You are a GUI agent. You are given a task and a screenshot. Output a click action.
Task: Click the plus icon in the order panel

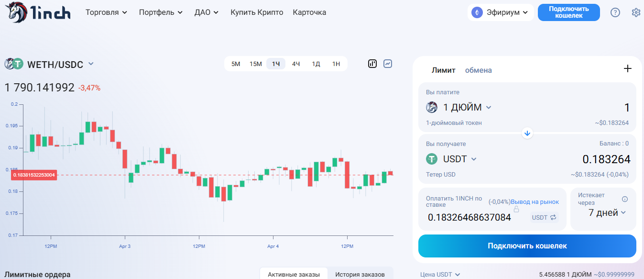point(628,68)
